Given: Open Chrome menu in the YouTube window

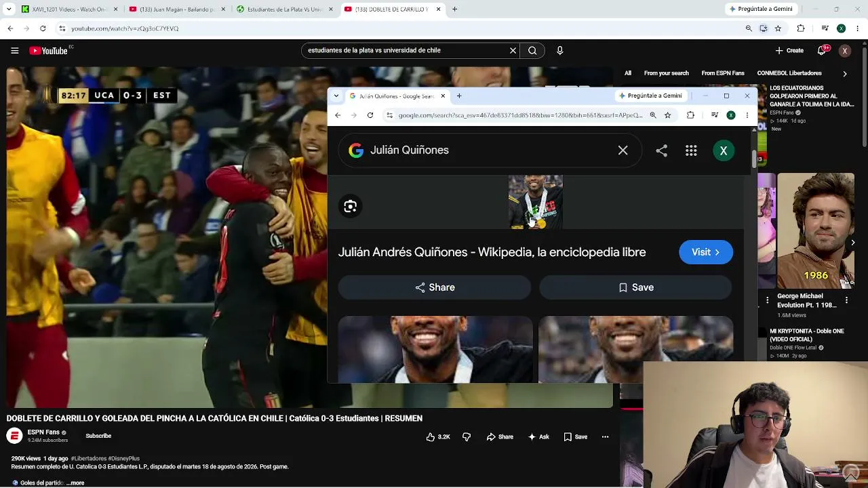Looking at the screenshot, I should pos(858,28).
